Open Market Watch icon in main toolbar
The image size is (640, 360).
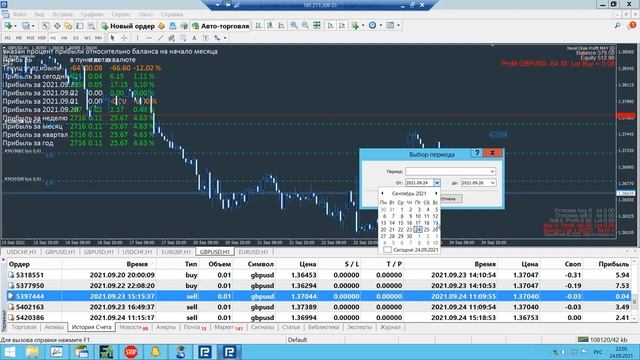pyautogui.click(x=45, y=26)
